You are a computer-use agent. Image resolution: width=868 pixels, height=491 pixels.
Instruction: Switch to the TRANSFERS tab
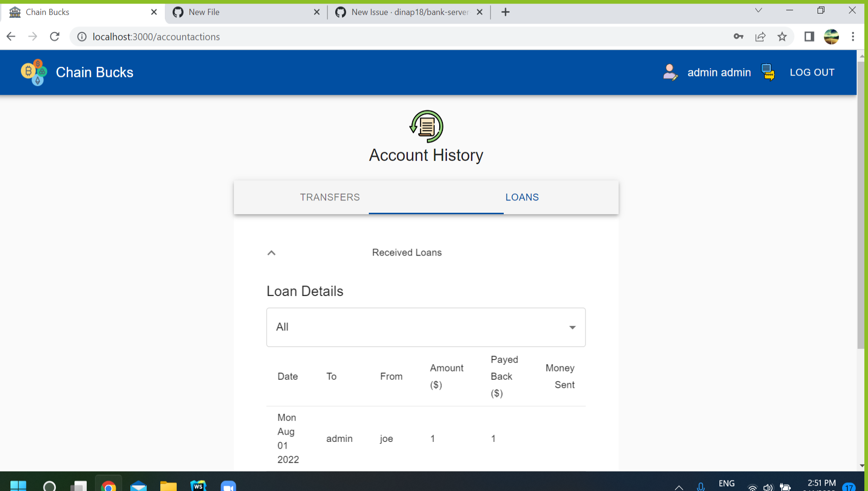330,197
